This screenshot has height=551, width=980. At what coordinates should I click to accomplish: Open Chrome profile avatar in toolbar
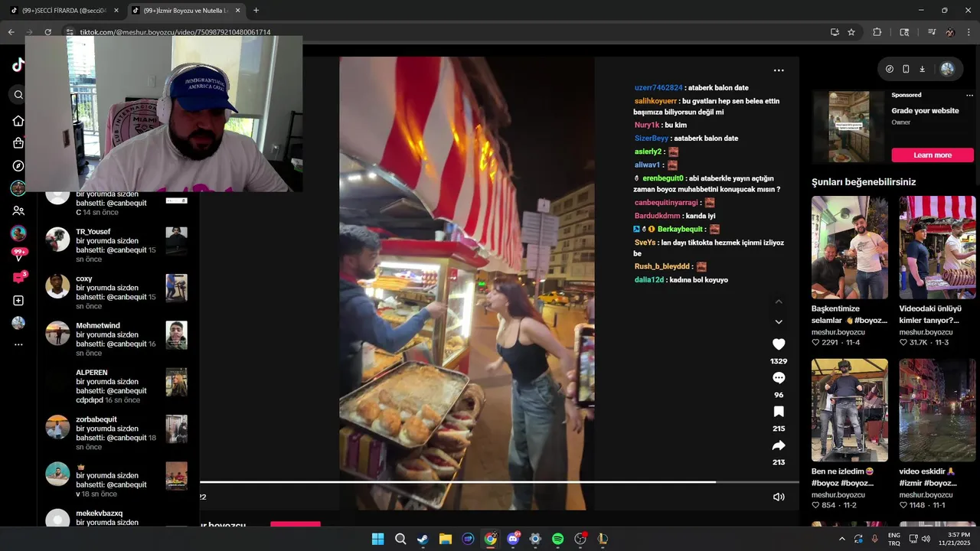tap(950, 32)
